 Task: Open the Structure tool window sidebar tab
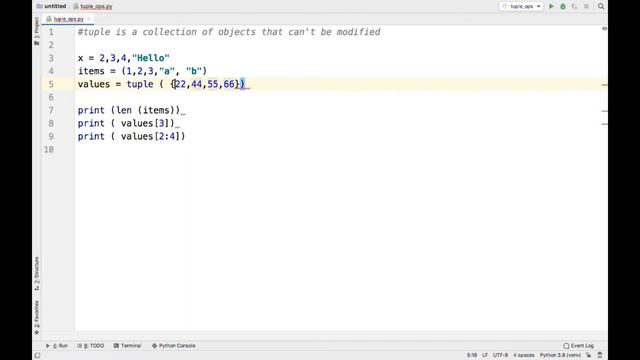pyautogui.click(x=37, y=273)
